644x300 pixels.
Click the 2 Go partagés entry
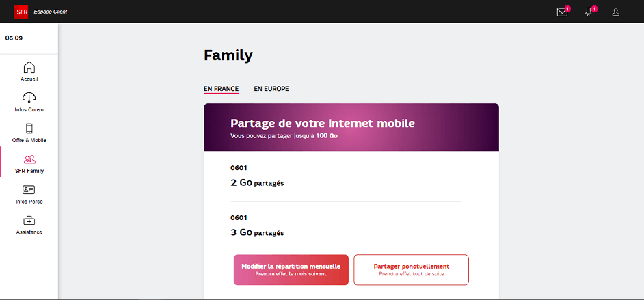click(257, 182)
